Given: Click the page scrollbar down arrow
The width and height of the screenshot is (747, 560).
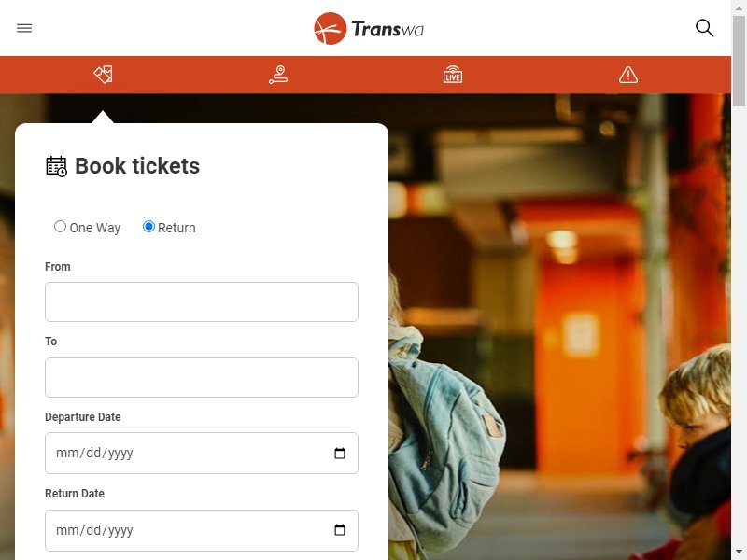Looking at the screenshot, I should pyautogui.click(x=739, y=553).
